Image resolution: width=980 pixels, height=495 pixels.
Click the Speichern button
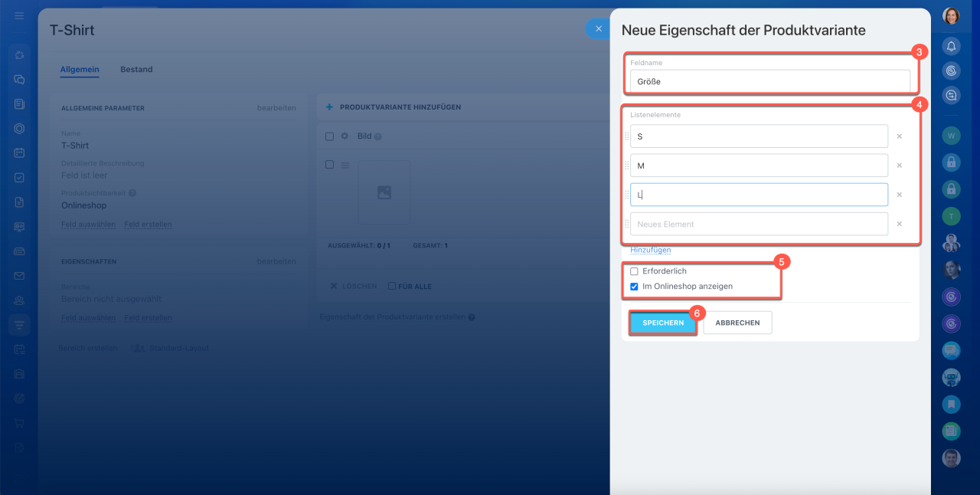[x=663, y=323]
